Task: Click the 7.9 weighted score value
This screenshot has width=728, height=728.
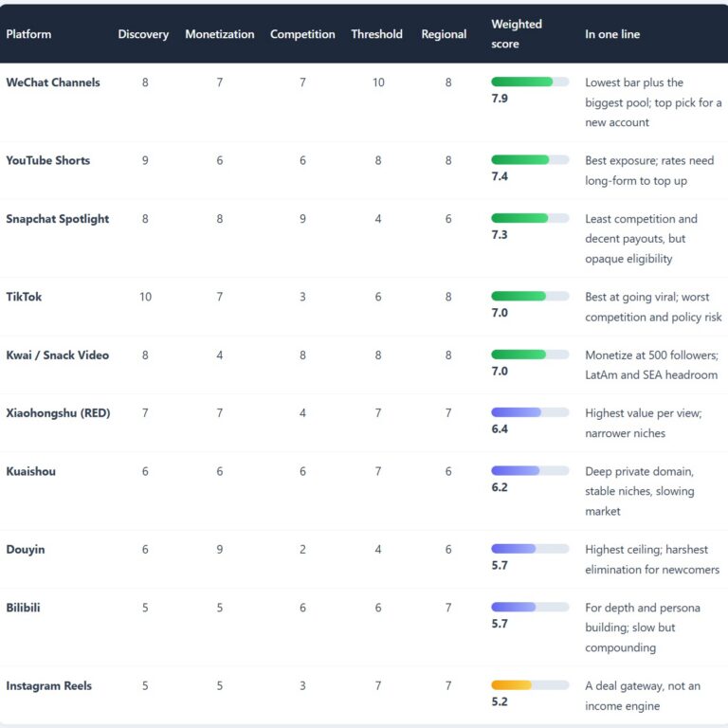Action: coord(500,99)
